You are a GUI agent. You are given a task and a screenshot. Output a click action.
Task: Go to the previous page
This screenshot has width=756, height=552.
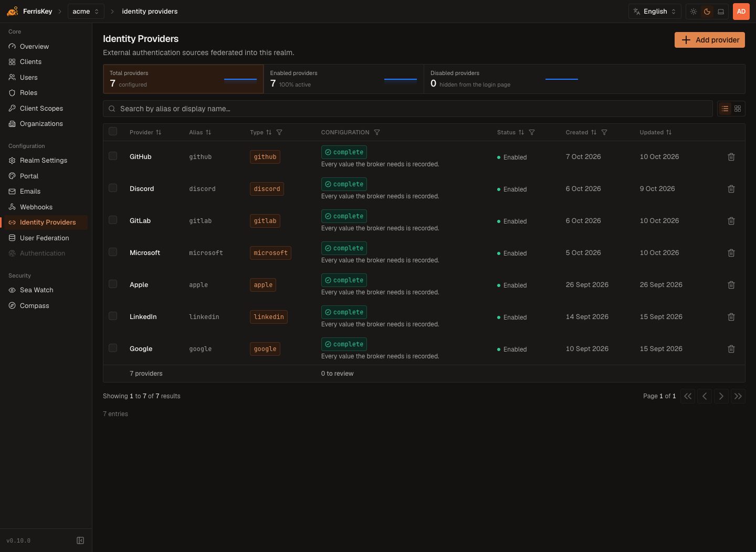705,396
